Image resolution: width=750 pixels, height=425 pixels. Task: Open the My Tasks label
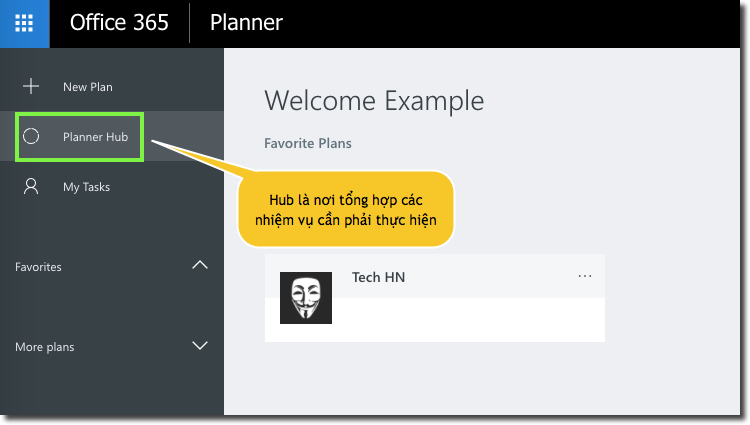(86, 187)
